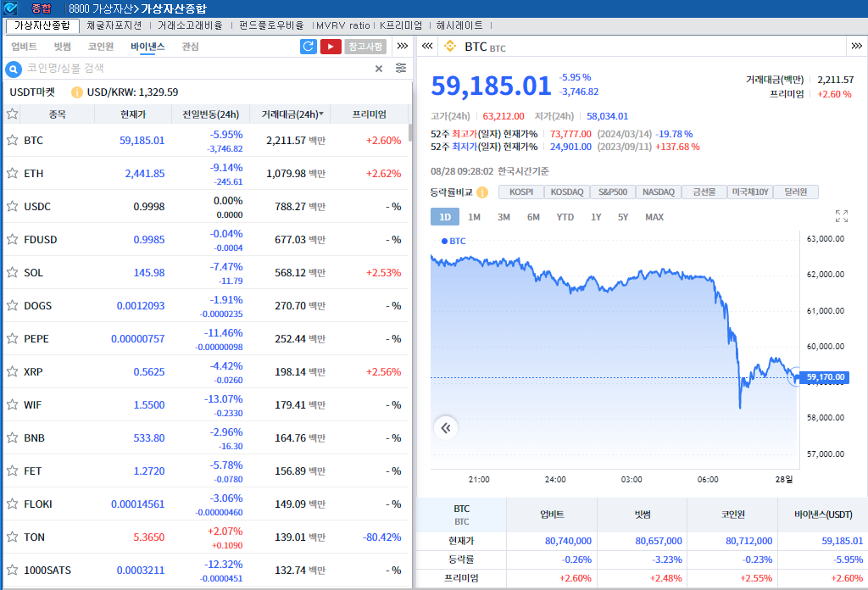Image resolution: width=868 pixels, height=590 pixels.
Task: Toggle favorite star for ETH
Action: [x=12, y=173]
